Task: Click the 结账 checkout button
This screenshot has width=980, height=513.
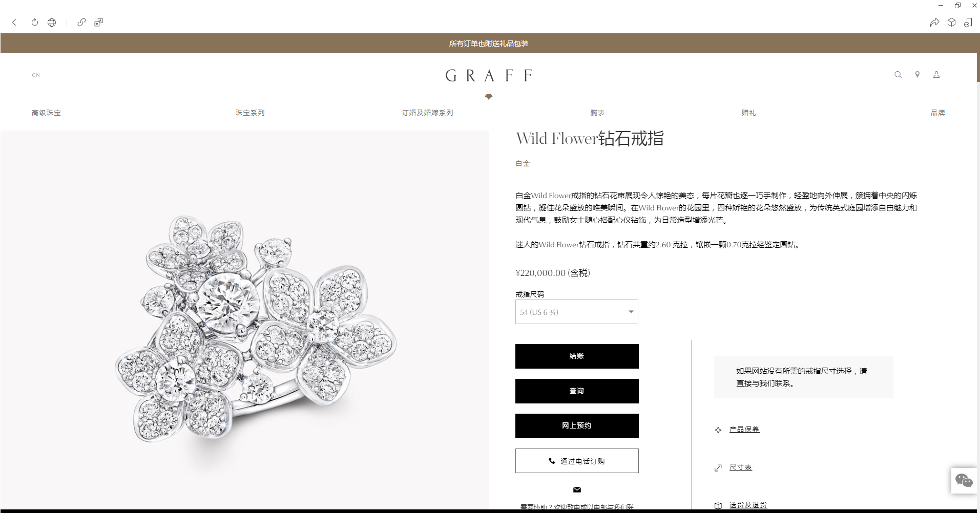Action: coord(577,356)
